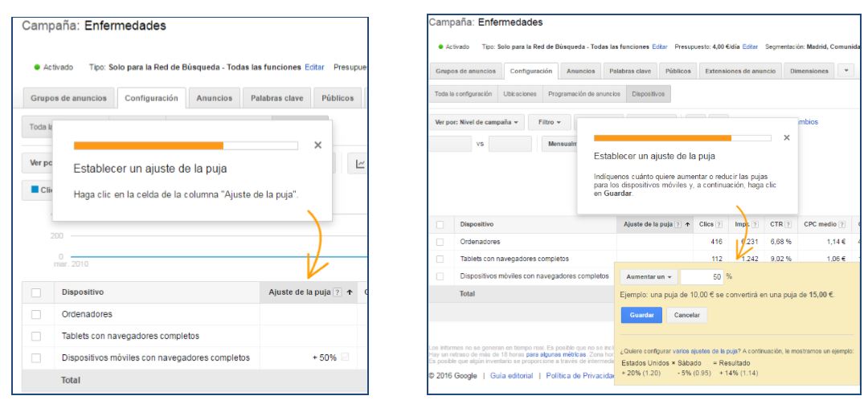Switch to Programación de anuncios sub-tab

584,94
